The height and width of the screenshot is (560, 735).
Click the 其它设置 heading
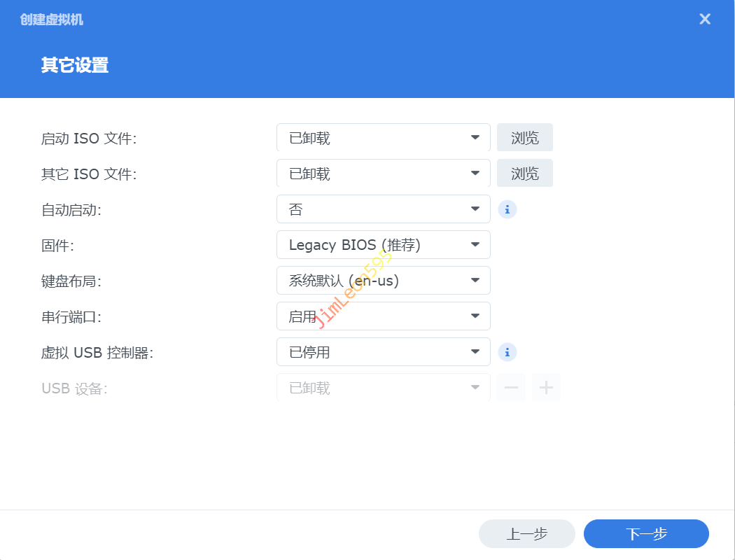(x=75, y=66)
